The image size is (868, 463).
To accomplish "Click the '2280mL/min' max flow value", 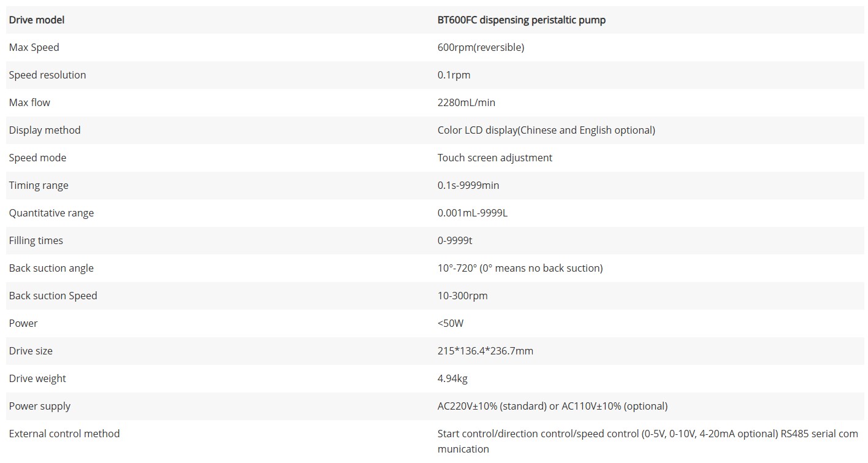I will click(x=466, y=103).
